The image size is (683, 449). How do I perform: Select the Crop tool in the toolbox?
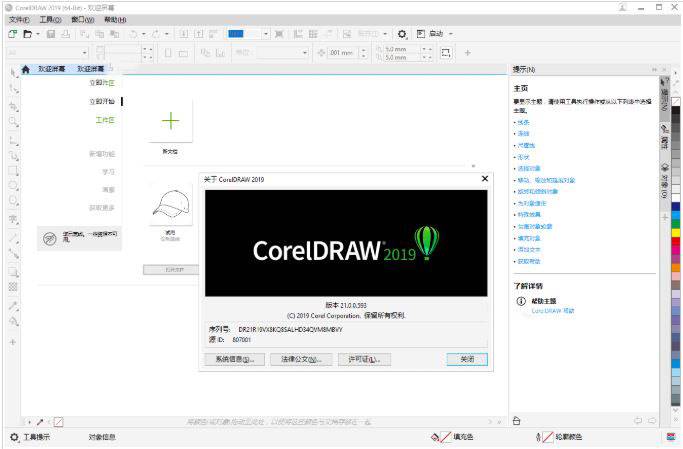pyautogui.click(x=13, y=106)
